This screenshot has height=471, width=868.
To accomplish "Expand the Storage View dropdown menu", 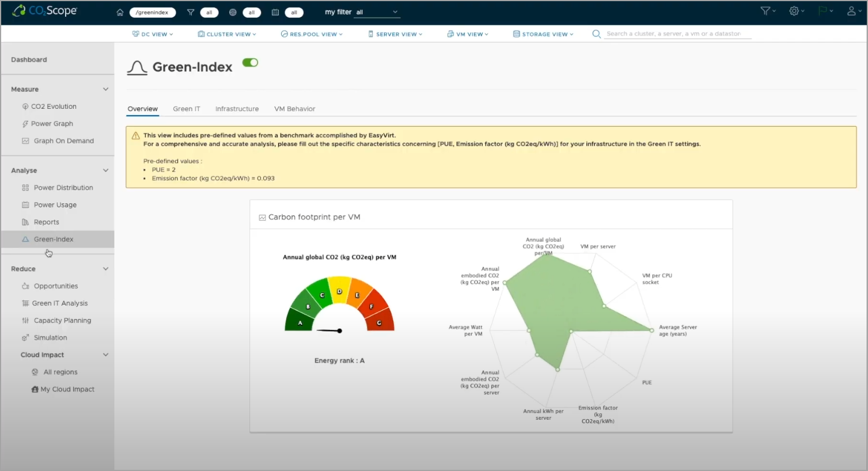I will (543, 34).
